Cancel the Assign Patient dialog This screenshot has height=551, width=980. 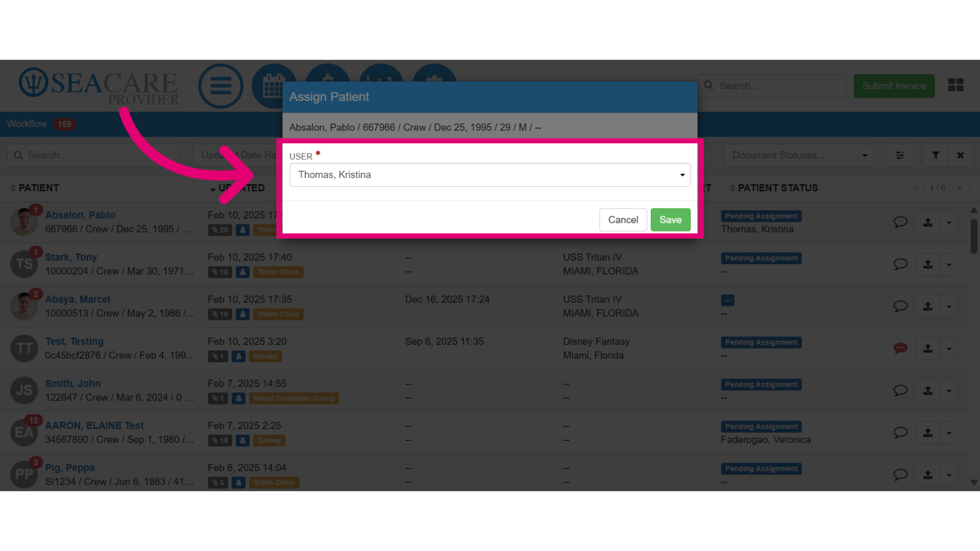(623, 220)
